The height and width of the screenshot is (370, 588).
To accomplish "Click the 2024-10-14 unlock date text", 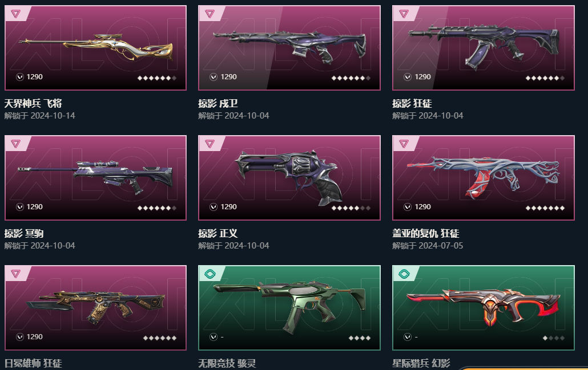I will tap(53, 116).
